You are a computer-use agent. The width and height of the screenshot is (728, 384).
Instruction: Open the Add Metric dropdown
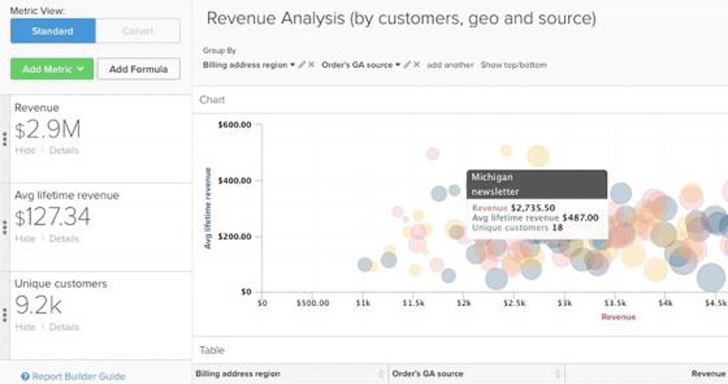pos(52,69)
